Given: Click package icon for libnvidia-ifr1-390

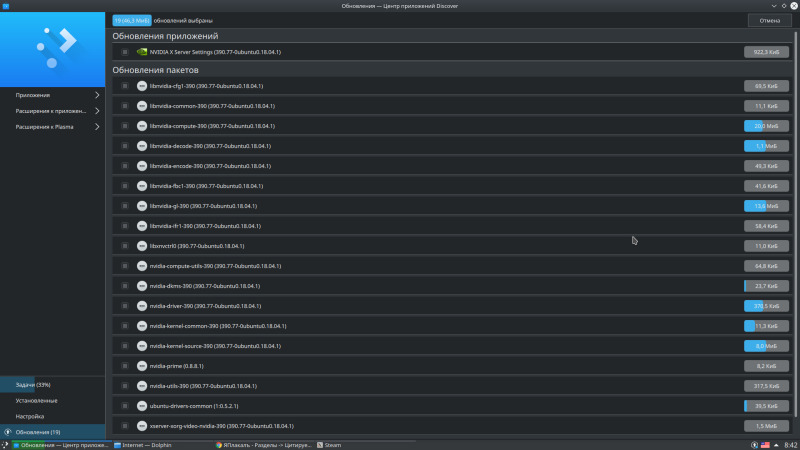Looking at the screenshot, I should pos(142,226).
